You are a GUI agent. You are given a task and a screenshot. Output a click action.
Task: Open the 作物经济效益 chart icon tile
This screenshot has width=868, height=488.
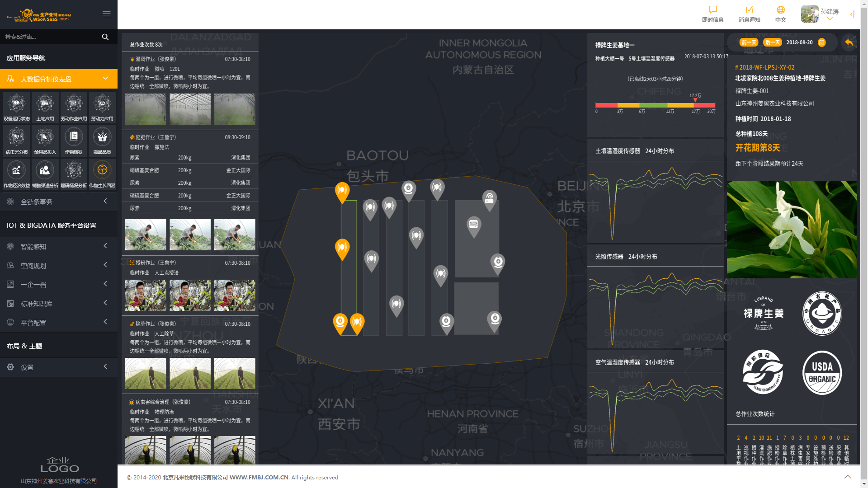pos(16,174)
